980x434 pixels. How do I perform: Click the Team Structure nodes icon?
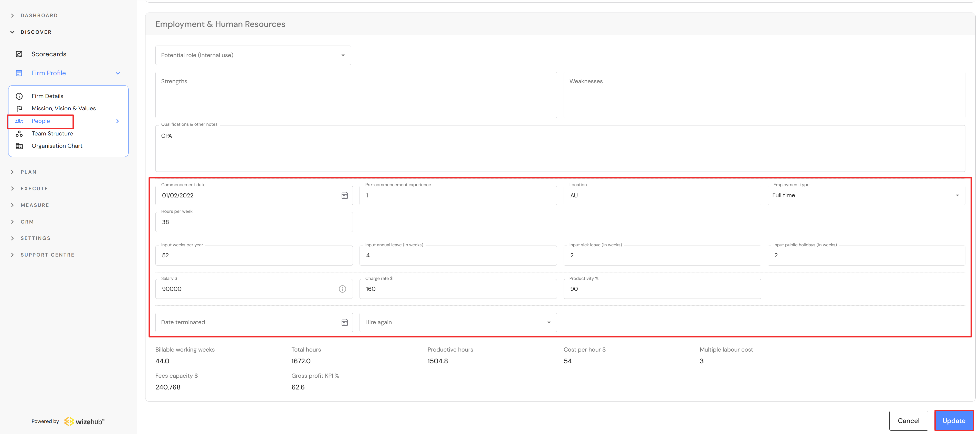click(19, 133)
